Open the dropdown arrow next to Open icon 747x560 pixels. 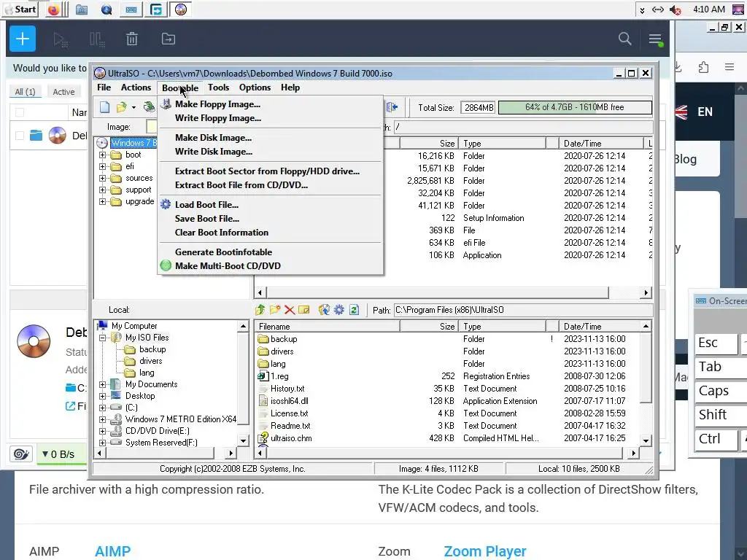(x=134, y=108)
